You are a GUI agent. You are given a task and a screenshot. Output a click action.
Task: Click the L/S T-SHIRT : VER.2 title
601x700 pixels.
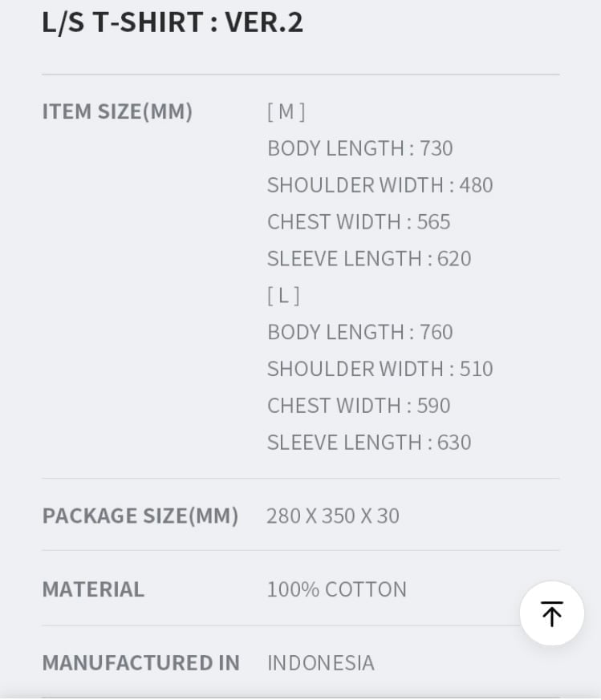tap(173, 22)
